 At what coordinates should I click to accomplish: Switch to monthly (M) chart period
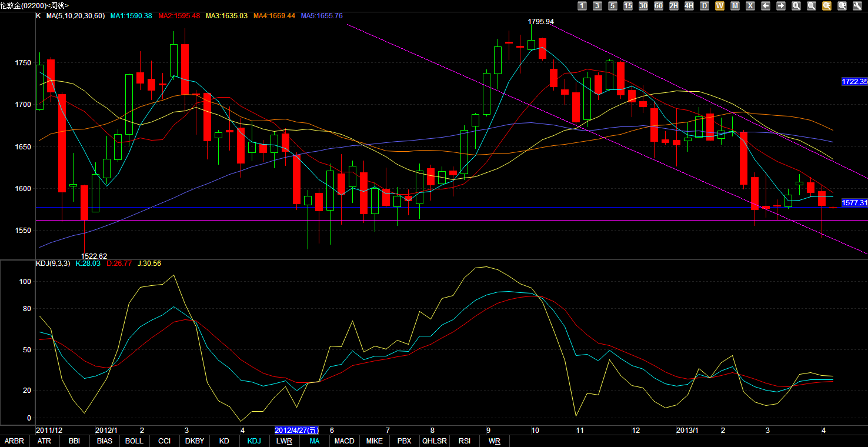coord(735,6)
